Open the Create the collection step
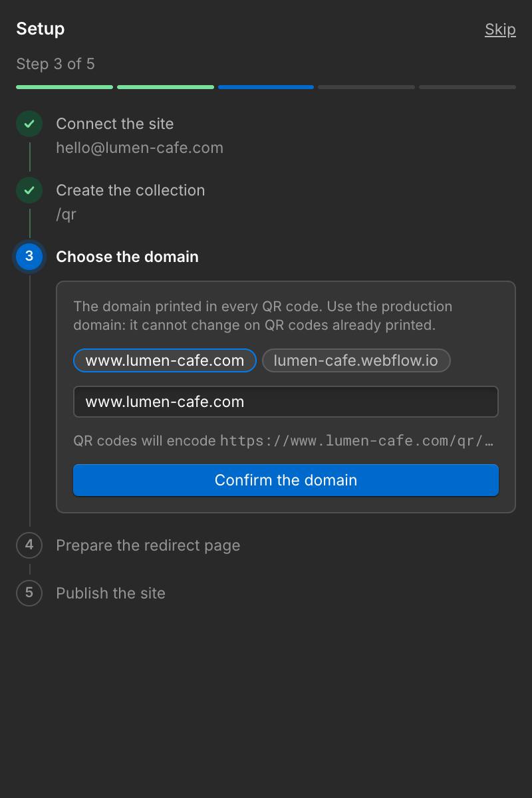The image size is (532, 798). (130, 190)
